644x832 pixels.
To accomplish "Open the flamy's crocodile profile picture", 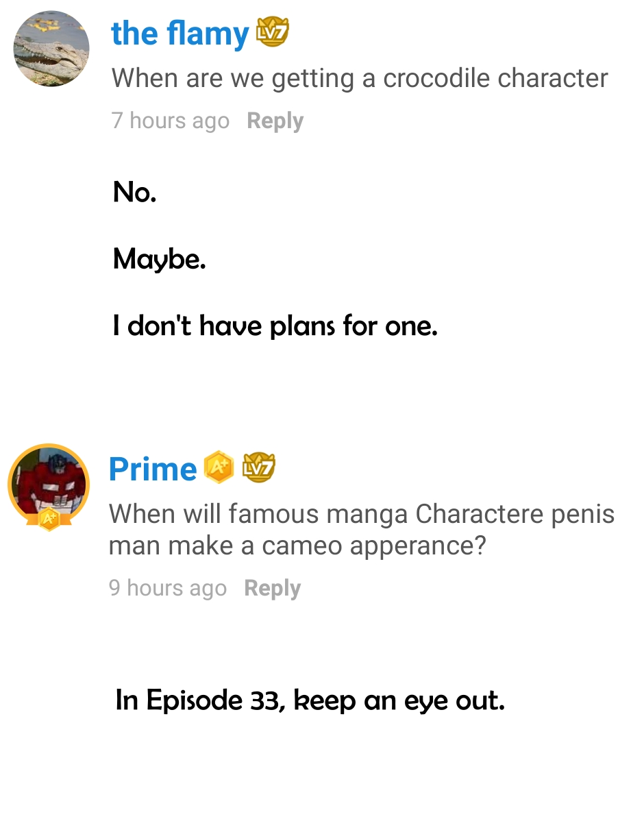I will tap(51, 49).
